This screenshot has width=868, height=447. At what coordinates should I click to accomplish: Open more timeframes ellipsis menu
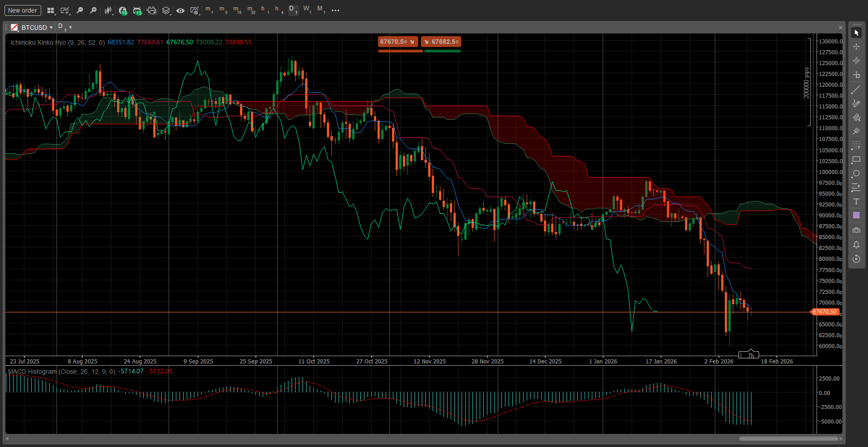coord(335,10)
